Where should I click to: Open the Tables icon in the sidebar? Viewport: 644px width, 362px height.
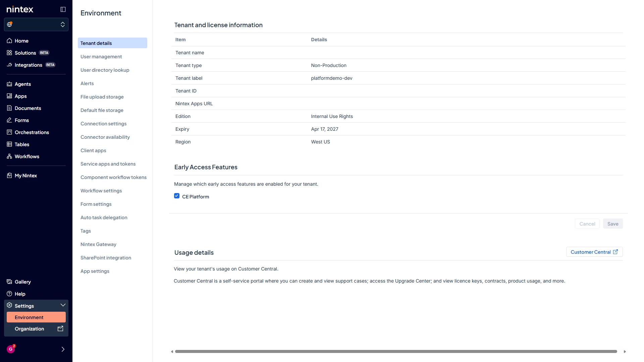9,144
